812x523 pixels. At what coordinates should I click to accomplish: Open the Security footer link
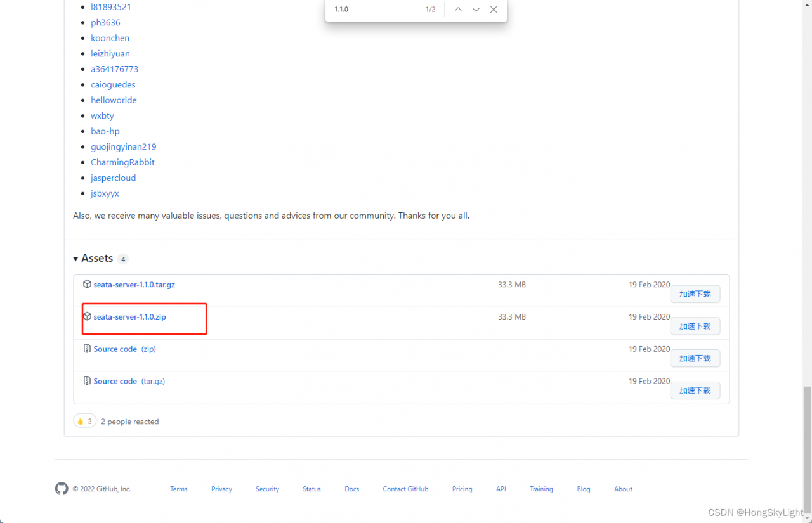coord(267,489)
